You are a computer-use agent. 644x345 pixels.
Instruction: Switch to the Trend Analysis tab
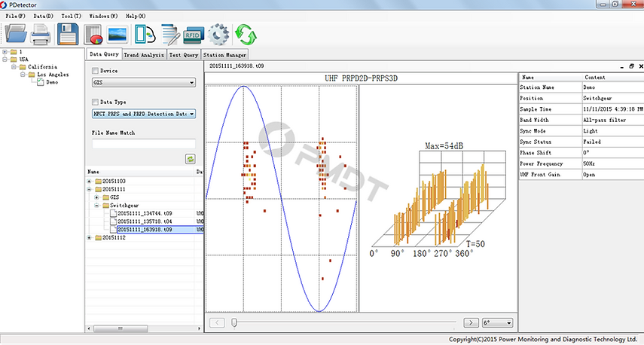[144, 55]
